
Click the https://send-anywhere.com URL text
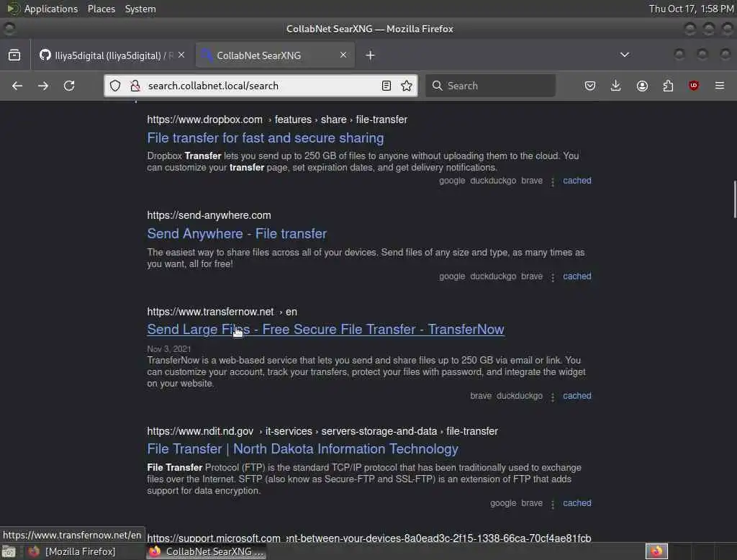(209, 215)
